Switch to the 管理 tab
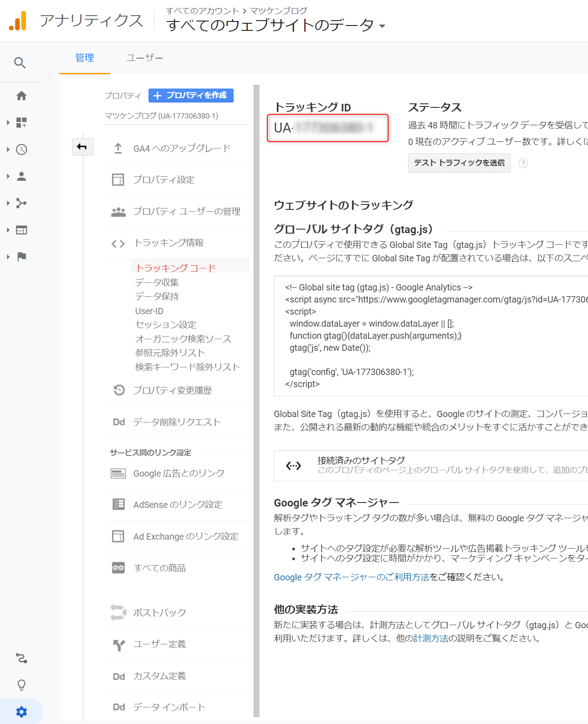 (85, 58)
